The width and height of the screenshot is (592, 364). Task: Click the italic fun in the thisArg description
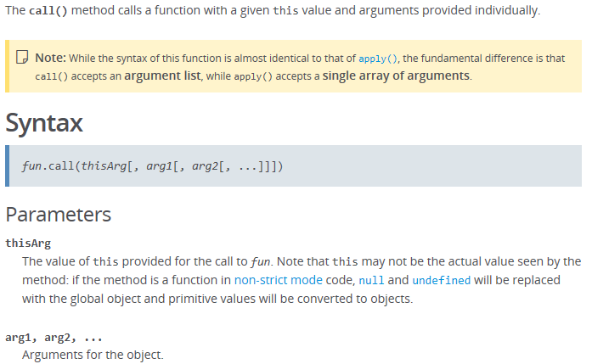click(262, 261)
